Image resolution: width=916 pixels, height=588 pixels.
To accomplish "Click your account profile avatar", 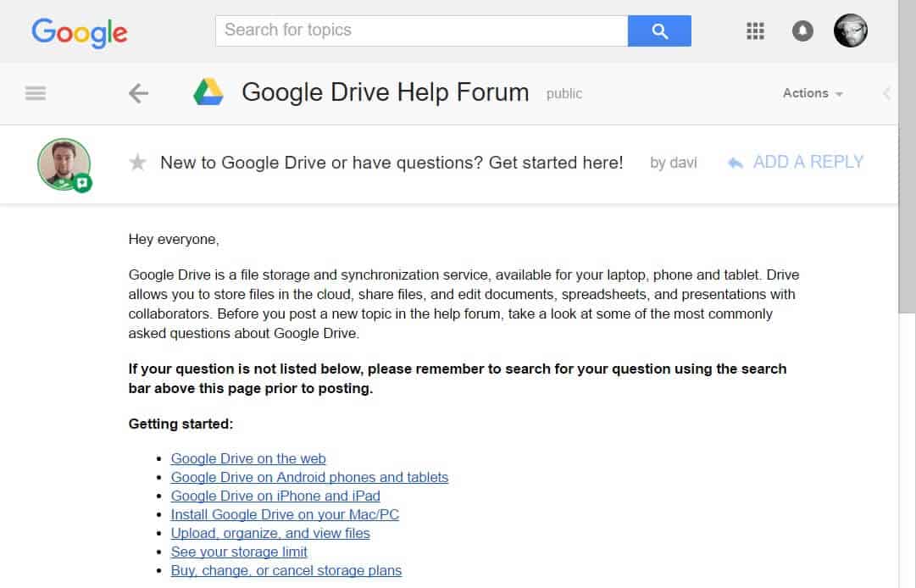I will point(850,30).
